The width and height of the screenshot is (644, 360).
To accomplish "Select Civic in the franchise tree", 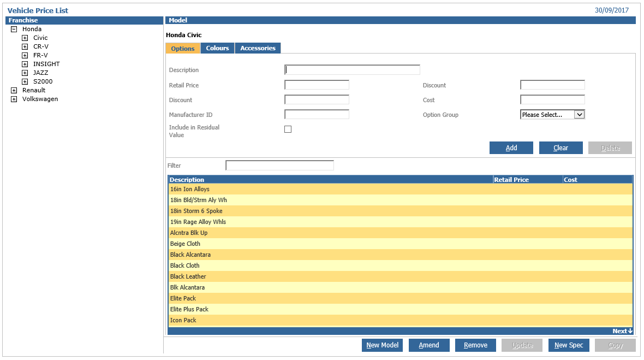I will [40, 38].
